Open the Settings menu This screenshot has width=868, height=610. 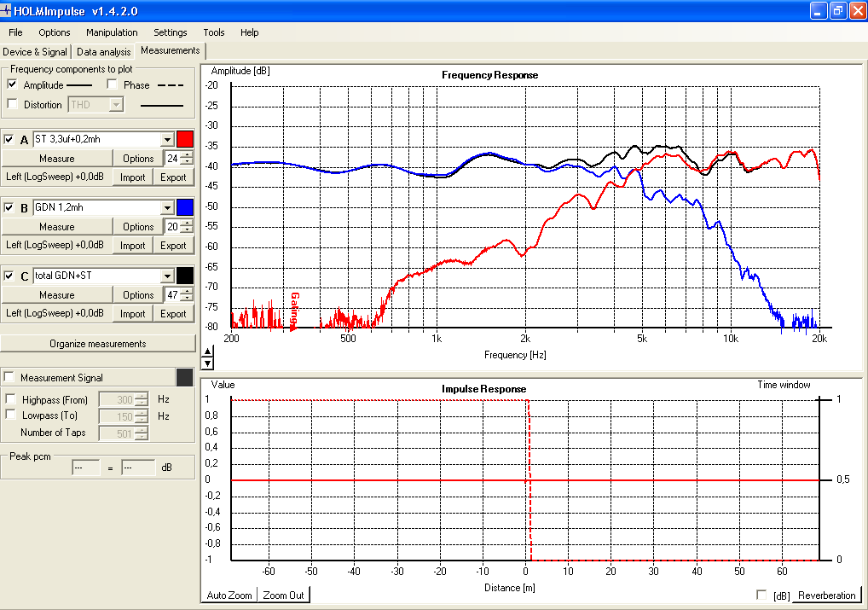point(170,32)
